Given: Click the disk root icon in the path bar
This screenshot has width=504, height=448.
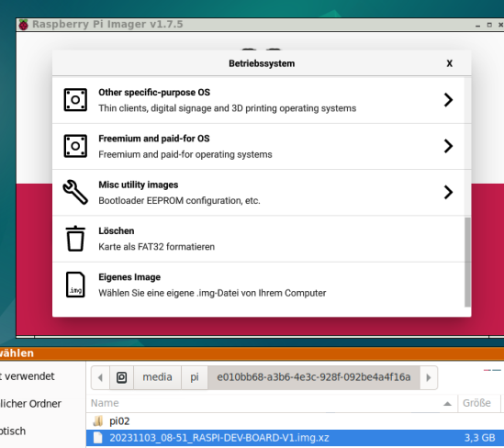Looking at the screenshot, I should [x=121, y=377].
